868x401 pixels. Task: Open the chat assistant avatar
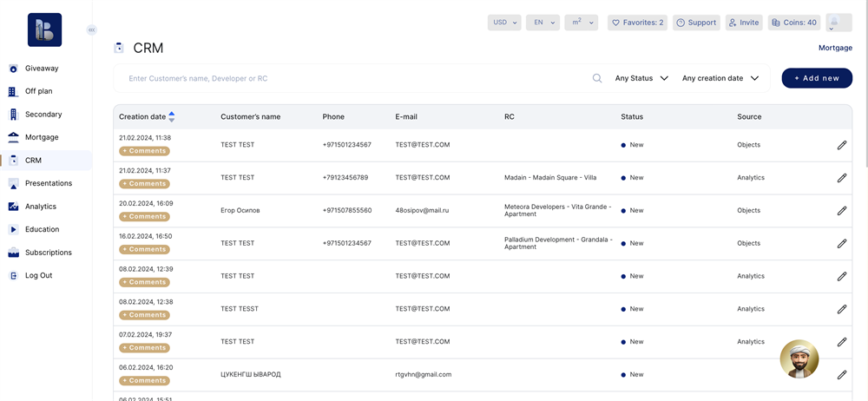pyautogui.click(x=799, y=358)
